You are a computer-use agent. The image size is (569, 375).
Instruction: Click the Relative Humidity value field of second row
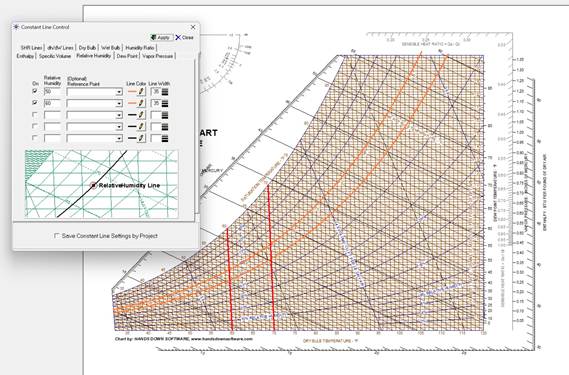pos(52,103)
